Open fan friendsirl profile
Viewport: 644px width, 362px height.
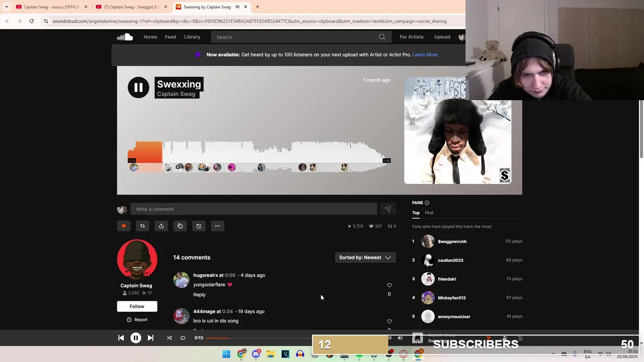447,279
